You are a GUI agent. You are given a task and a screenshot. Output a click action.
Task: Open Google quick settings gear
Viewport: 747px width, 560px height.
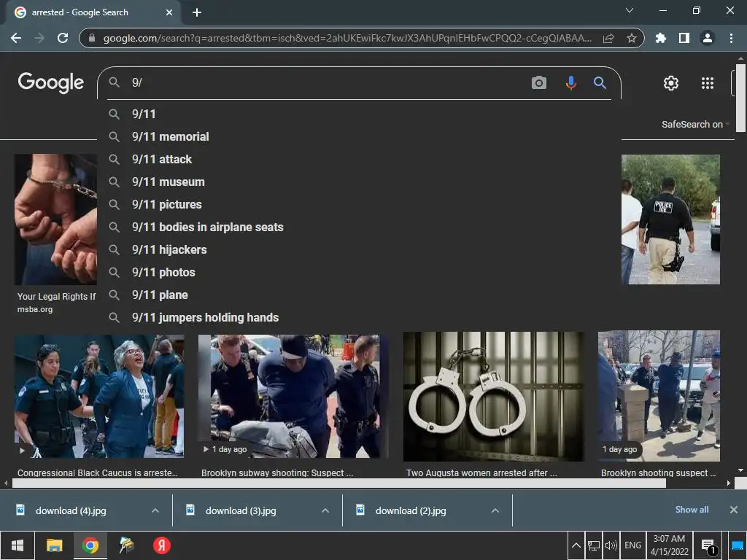671,83
